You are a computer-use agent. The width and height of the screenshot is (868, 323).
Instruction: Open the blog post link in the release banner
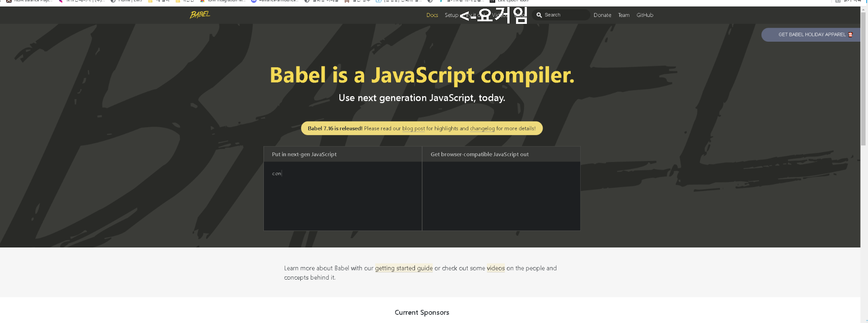tap(414, 129)
